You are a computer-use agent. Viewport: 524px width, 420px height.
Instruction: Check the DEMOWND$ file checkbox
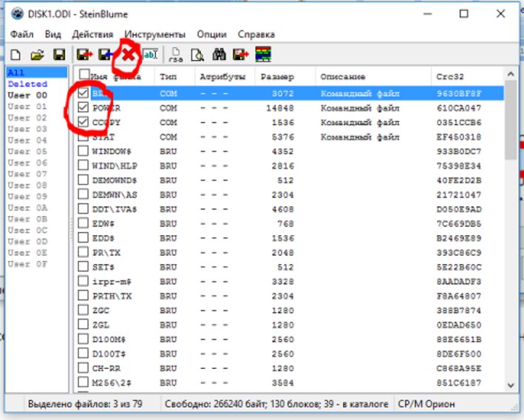[x=83, y=180]
